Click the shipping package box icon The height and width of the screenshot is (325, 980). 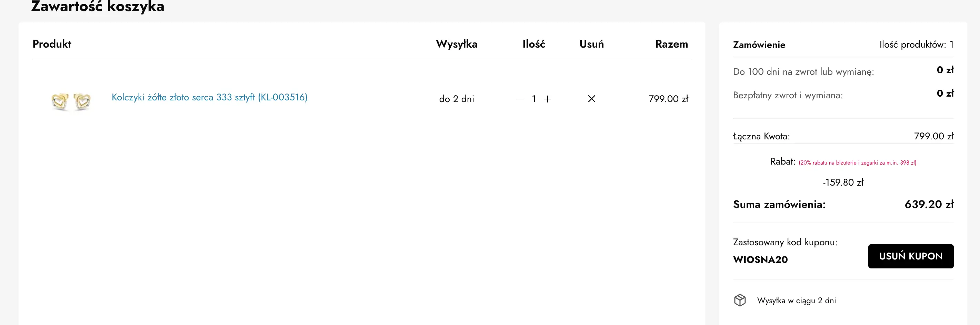click(x=740, y=300)
